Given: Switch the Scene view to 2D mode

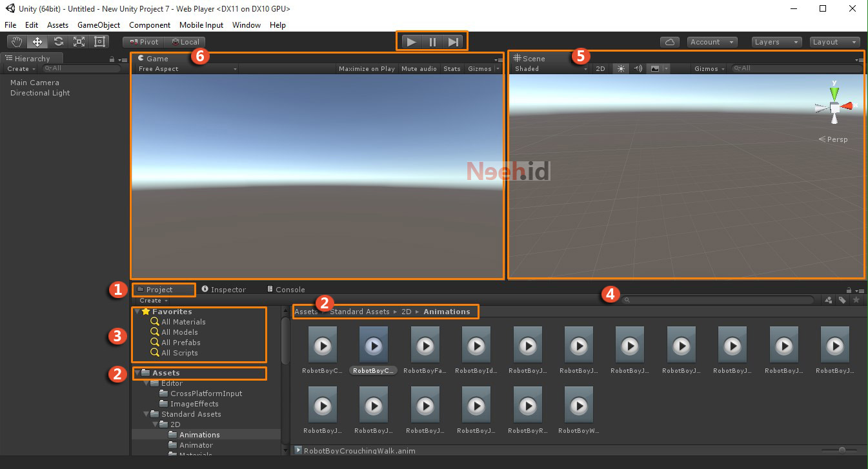Looking at the screenshot, I should 600,68.
